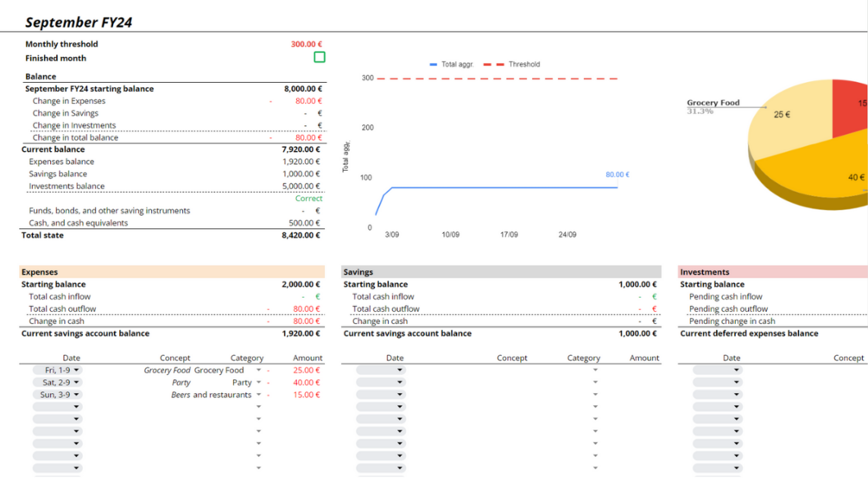Select Savings Starting balance 1,000.00 € cell

tap(637, 284)
